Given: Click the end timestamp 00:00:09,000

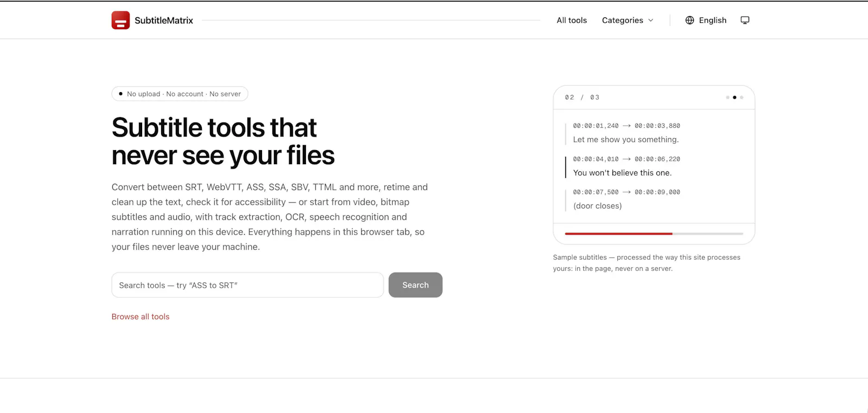Looking at the screenshot, I should 658,192.
